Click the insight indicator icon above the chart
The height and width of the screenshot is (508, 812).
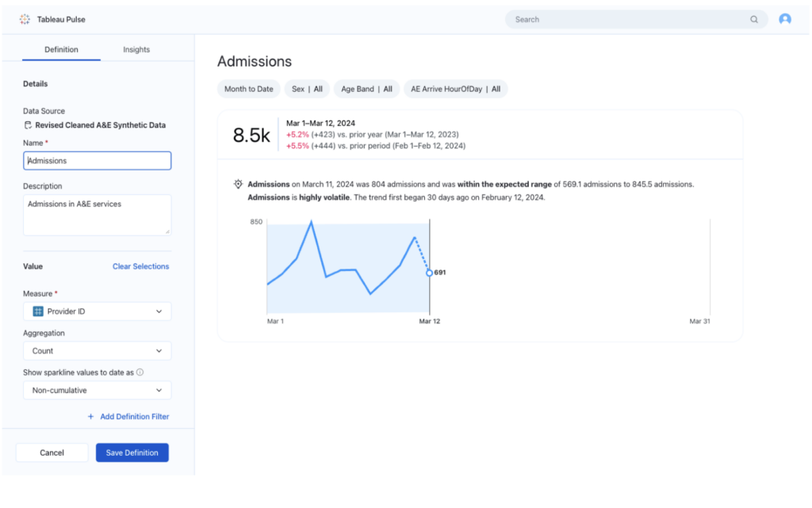coord(237,183)
